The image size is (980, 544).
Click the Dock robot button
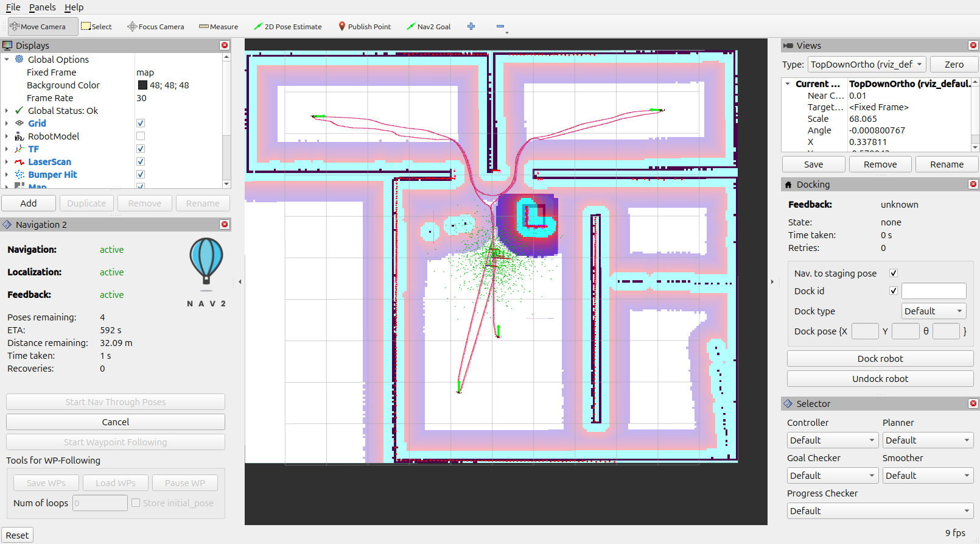click(x=880, y=359)
